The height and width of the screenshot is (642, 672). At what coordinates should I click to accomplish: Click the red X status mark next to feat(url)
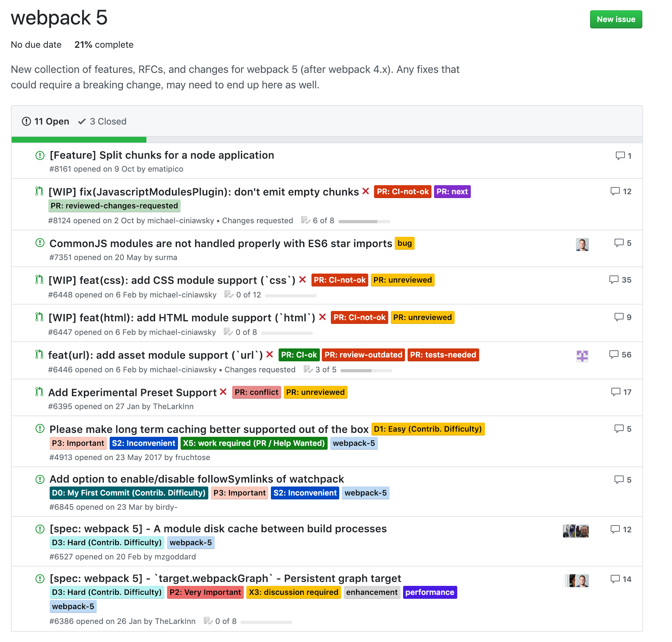pos(270,355)
